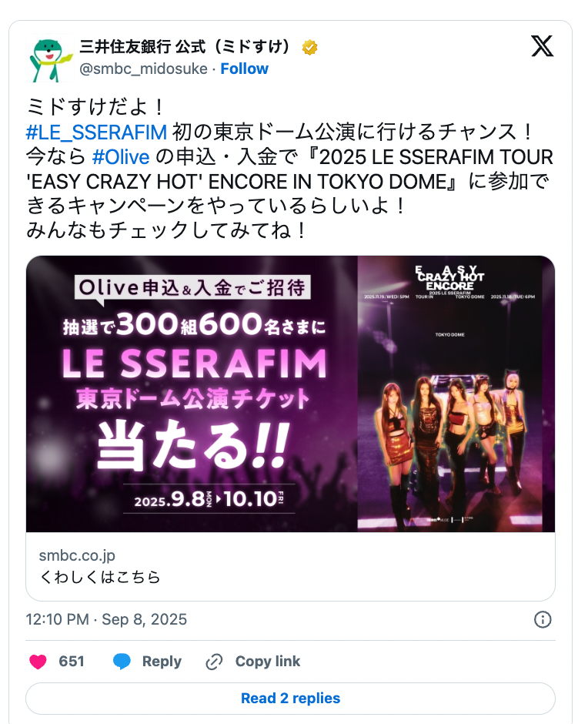
Task: Click the Tokyo Dome concert poster
Action: (x=456, y=394)
